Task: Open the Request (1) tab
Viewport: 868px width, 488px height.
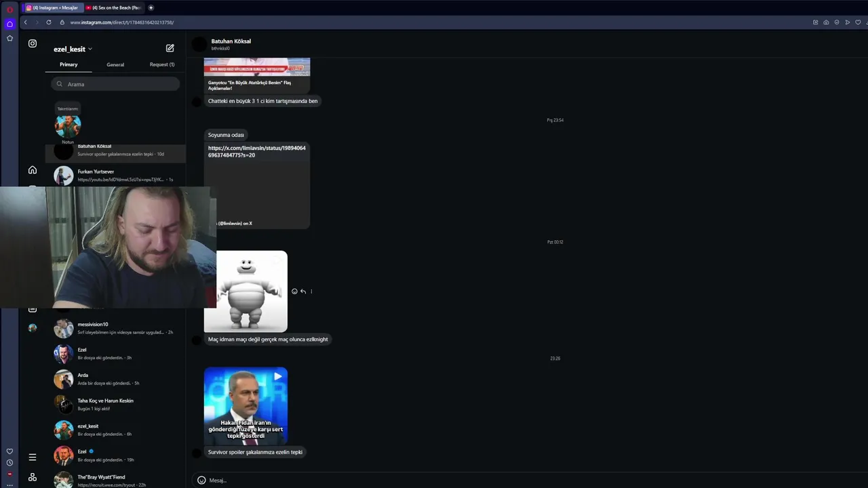Action: pyautogui.click(x=162, y=64)
